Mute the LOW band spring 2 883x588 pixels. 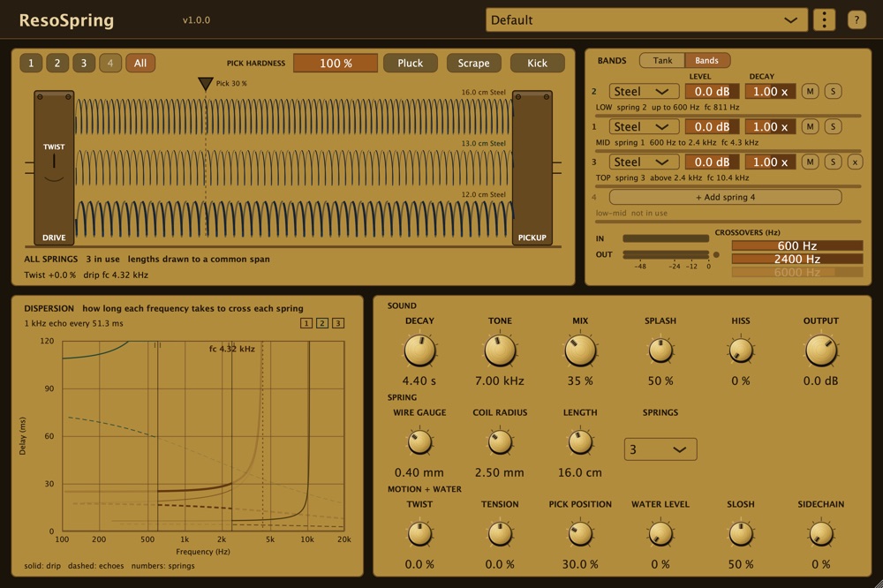pos(810,91)
